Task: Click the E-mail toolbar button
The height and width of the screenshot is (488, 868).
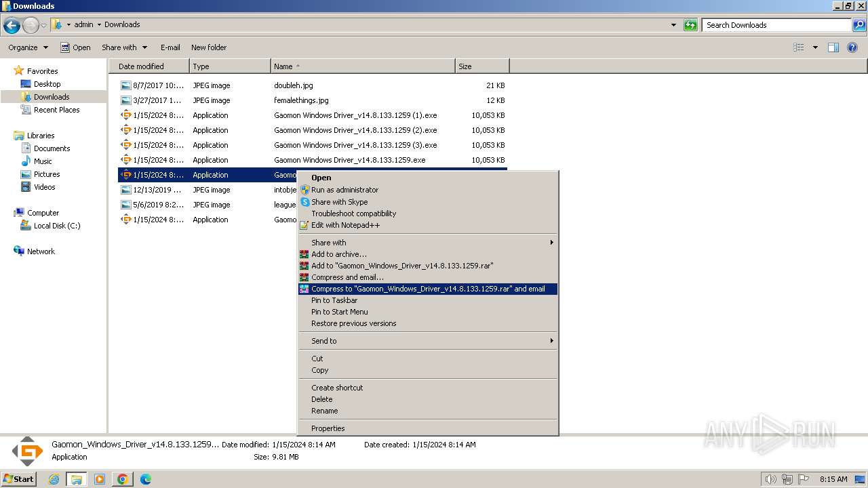Action: [170, 47]
